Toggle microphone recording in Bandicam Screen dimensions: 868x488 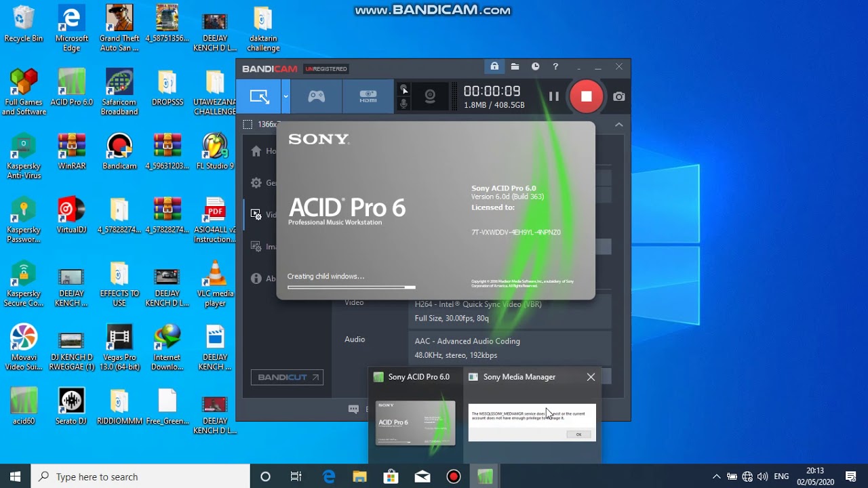tap(404, 104)
